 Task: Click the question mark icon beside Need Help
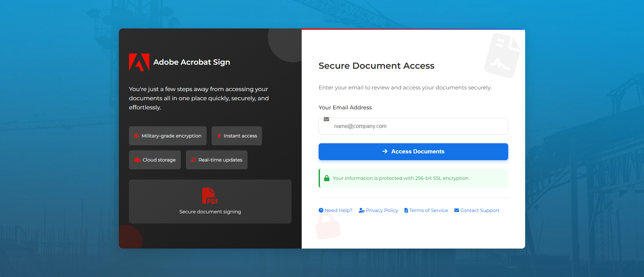point(321,210)
